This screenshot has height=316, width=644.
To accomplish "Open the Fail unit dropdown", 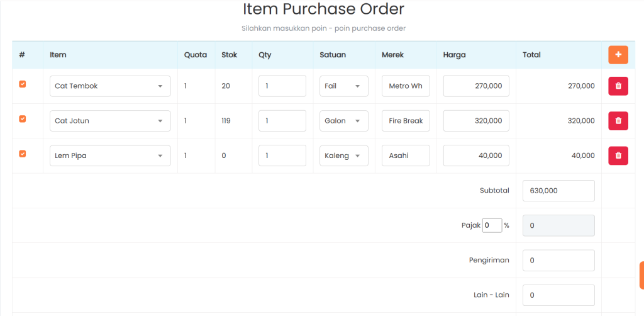I will (x=343, y=86).
